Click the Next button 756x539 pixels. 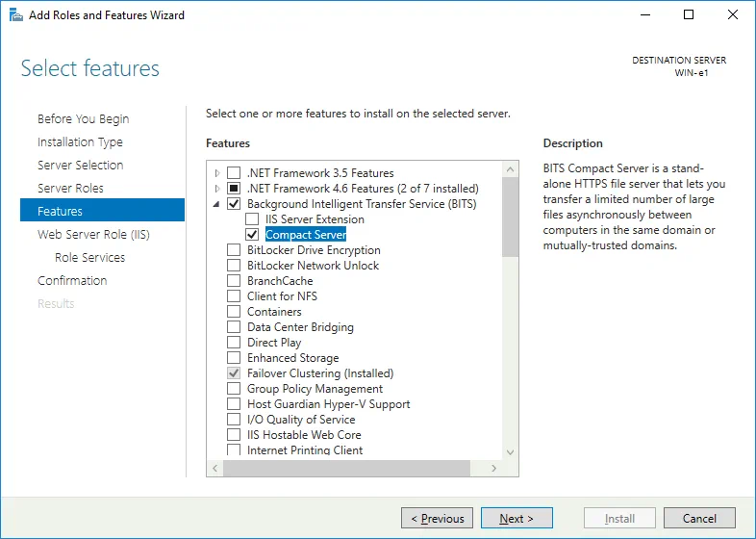pyautogui.click(x=517, y=518)
